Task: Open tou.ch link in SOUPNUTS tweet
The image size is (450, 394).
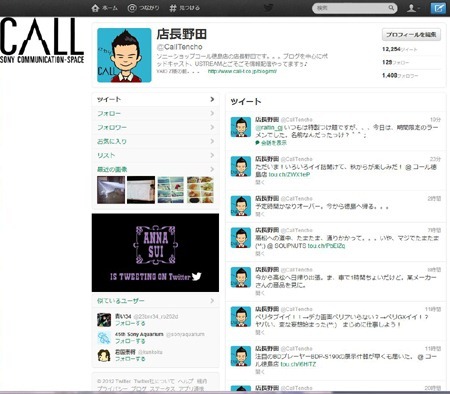Action: (326, 246)
